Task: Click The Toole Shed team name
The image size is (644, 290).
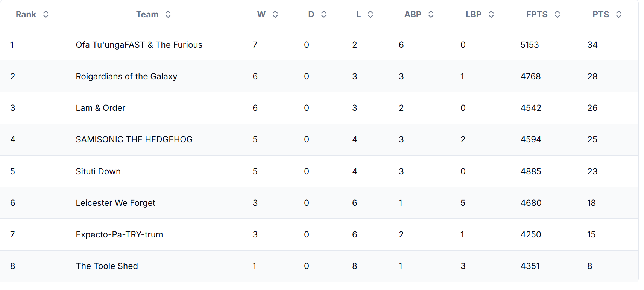Action: pos(107,266)
